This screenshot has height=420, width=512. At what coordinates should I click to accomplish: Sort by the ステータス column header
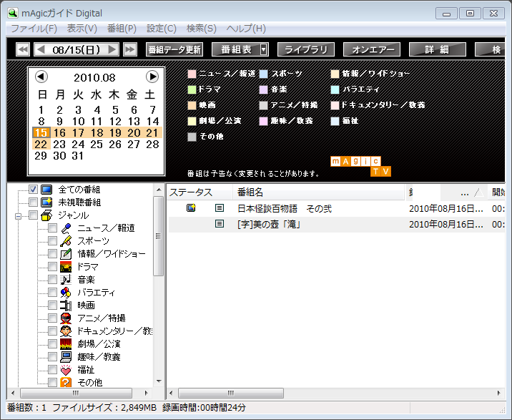click(200, 192)
